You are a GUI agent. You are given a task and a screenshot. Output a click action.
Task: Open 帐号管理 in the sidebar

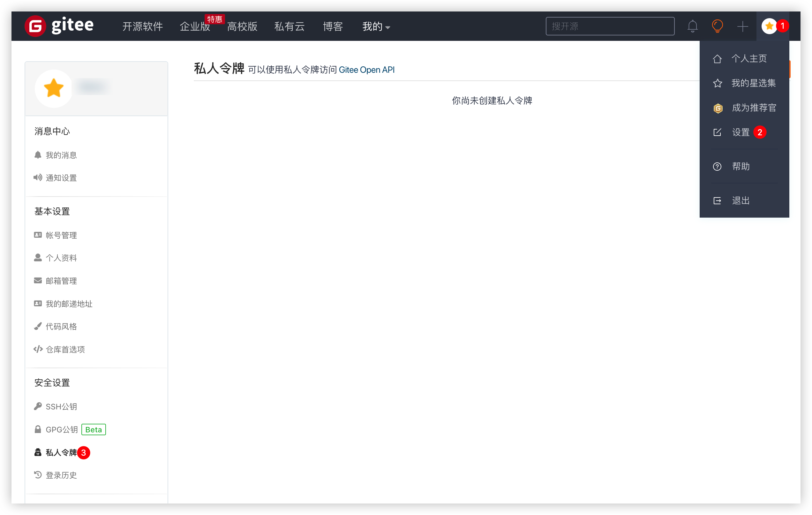point(61,235)
